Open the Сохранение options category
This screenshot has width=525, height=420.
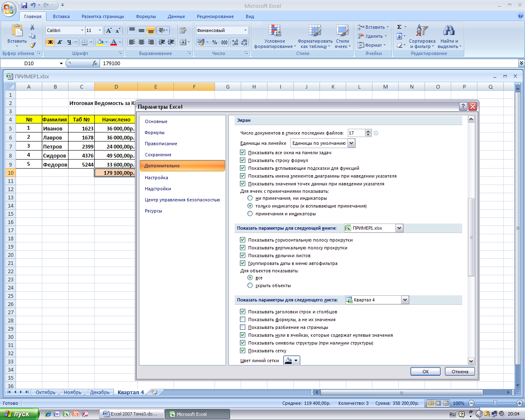158,155
